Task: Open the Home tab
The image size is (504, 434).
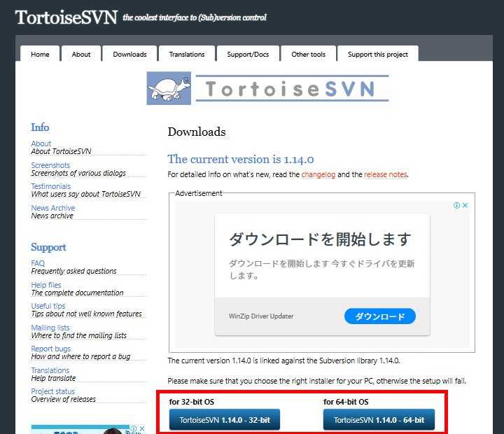Action: click(x=40, y=54)
